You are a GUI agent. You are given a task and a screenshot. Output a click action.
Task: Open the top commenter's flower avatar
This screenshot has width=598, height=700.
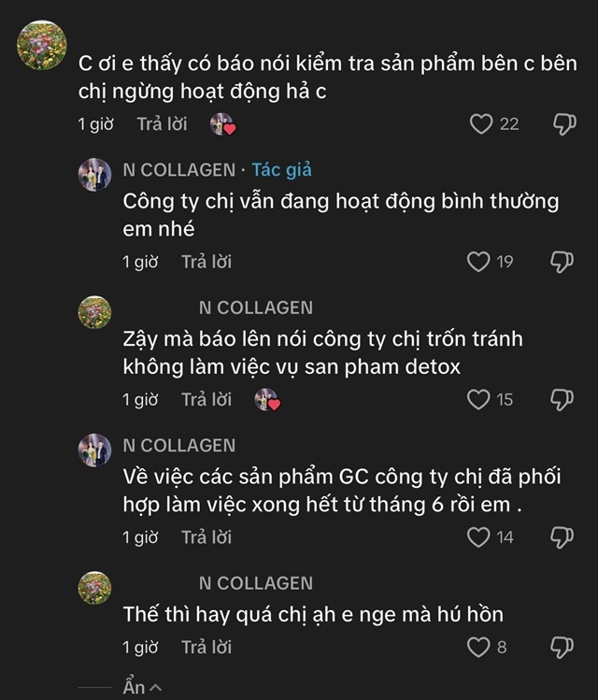[x=43, y=45]
